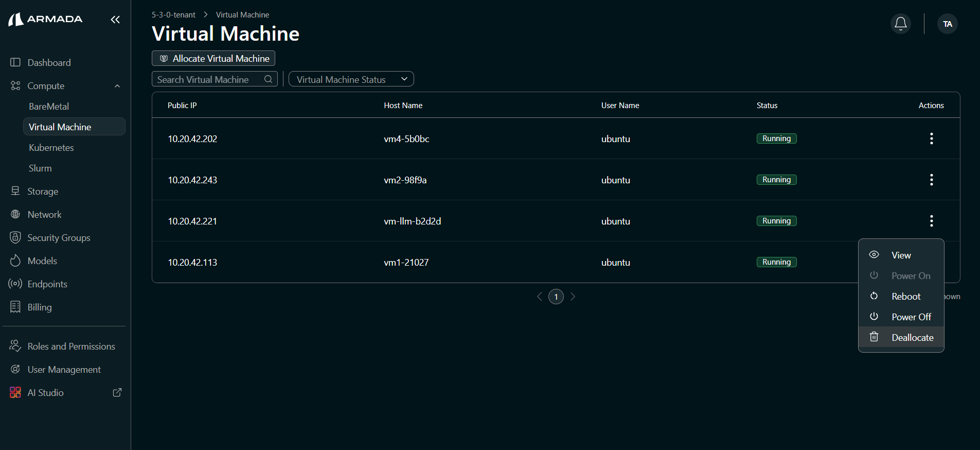Image resolution: width=980 pixels, height=450 pixels.
Task: Open the Virtual Machine Status dropdown
Action: coord(351,79)
